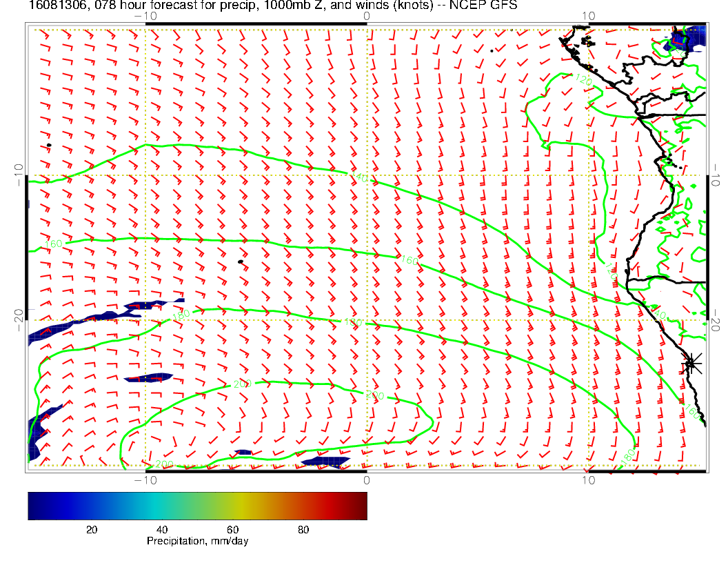
Task: Click the "-10" latitude label on the left axis
Action: click(x=19, y=175)
